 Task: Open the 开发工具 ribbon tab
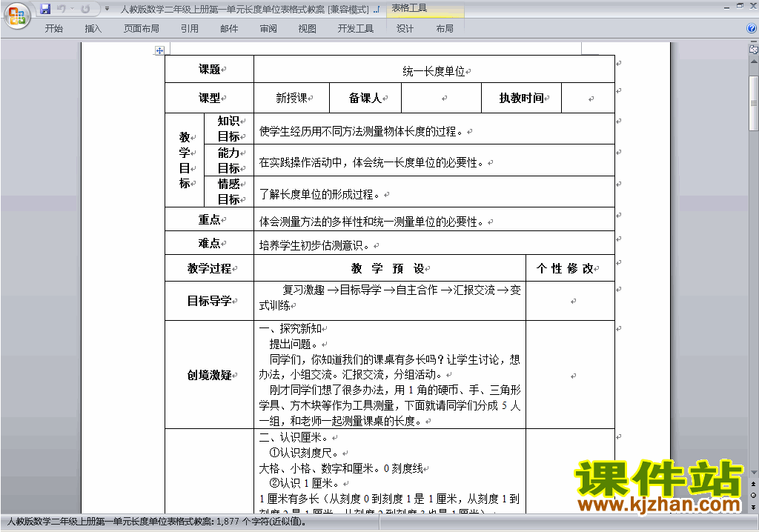(x=356, y=29)
